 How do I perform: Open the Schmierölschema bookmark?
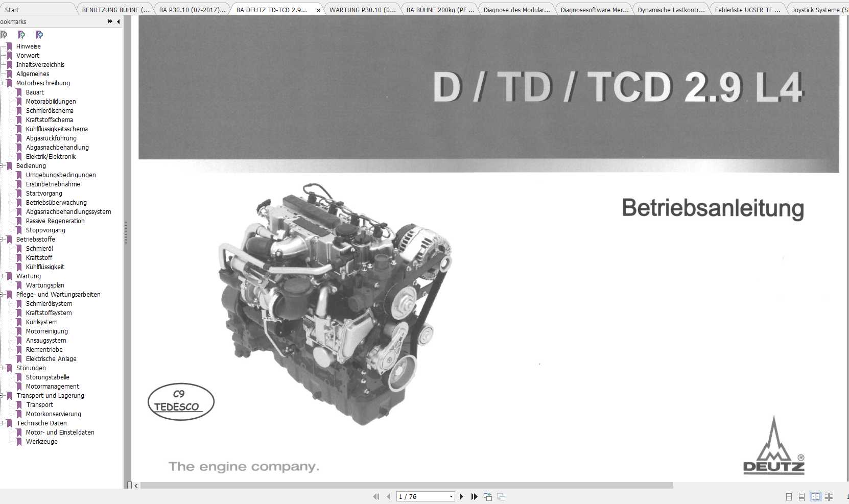pos(50,110)
